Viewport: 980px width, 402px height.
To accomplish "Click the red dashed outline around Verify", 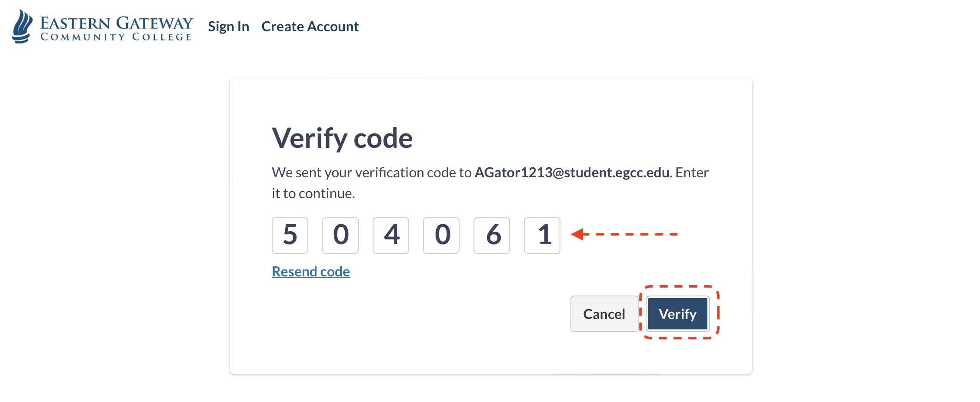I will [717, 313].
